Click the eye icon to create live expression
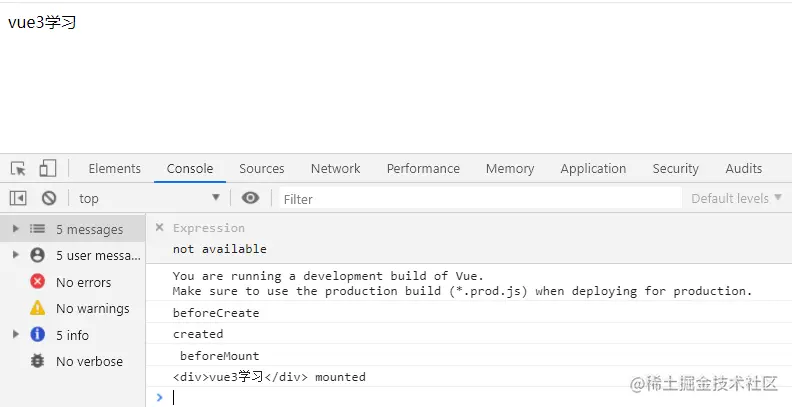The height and width of the screenshot is (407, 792). pyautogui.click(x=250, y=198)
